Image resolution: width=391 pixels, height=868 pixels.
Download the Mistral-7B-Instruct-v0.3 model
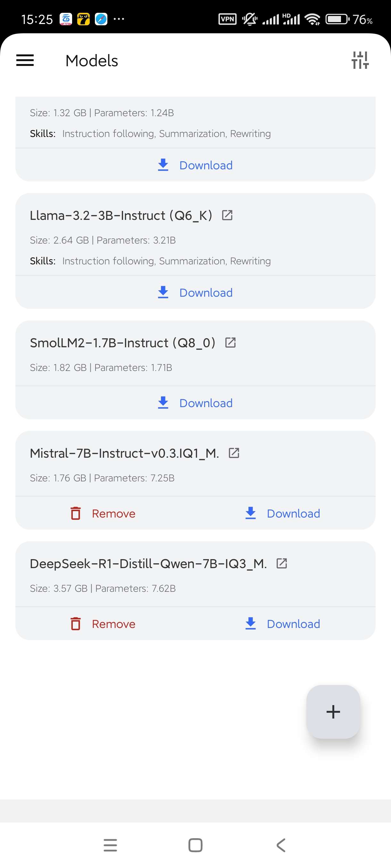[282, 513]
